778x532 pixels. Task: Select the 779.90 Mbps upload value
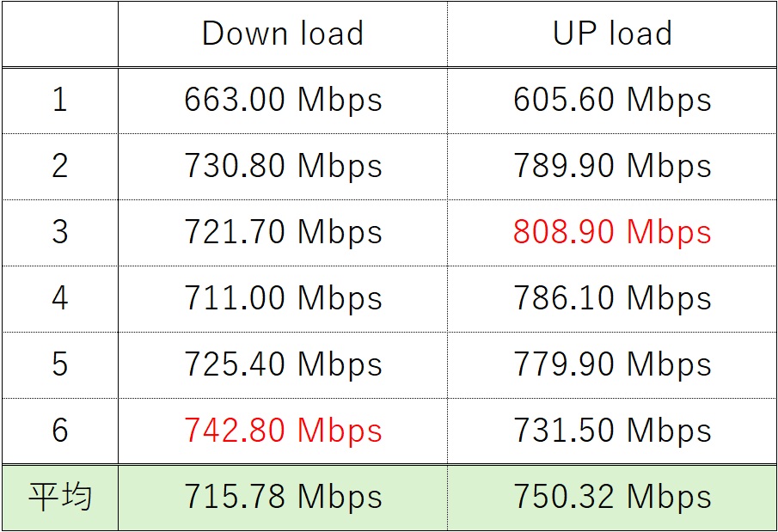(612, 364)
